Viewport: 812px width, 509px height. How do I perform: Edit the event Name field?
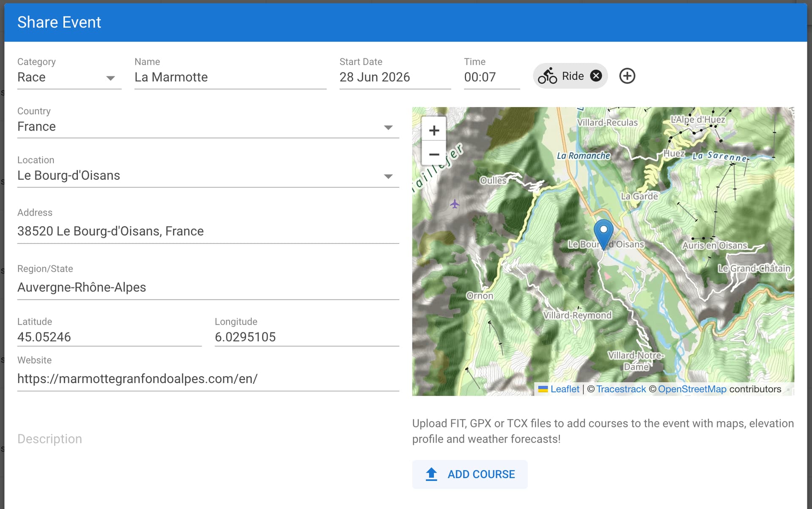tap(230, 77)
